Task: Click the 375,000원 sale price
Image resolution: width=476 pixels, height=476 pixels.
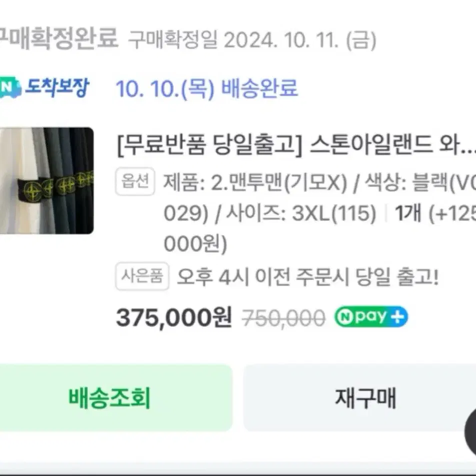Action: (x=174, y=318)
